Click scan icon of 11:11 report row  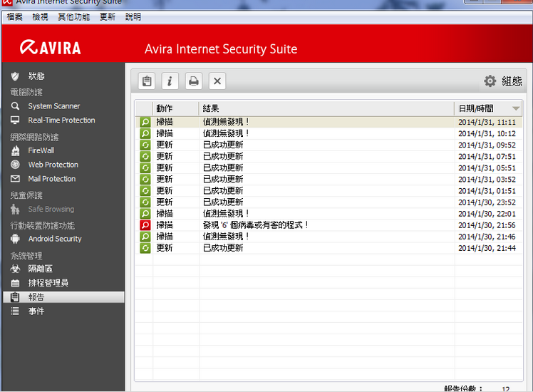click(145, 122)
